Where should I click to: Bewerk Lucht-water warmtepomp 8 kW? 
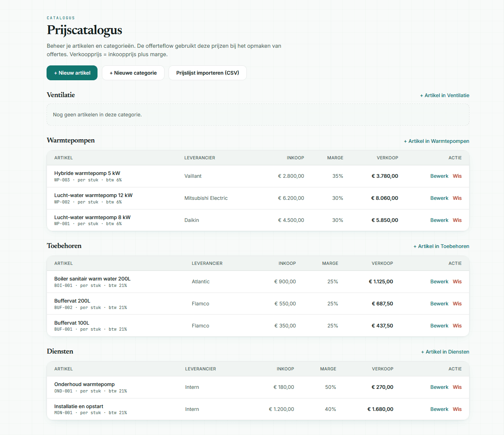tap(439, 220)
